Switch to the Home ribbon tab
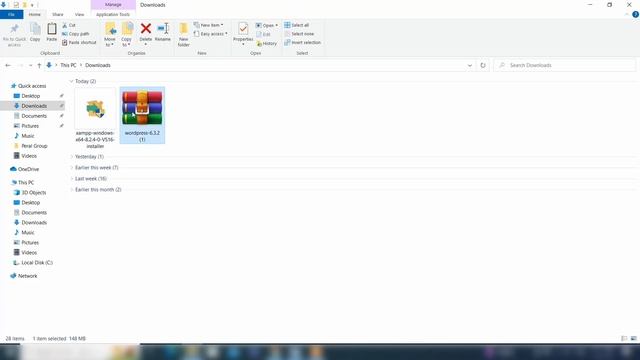The image size is (640, 360). [35, 15]
